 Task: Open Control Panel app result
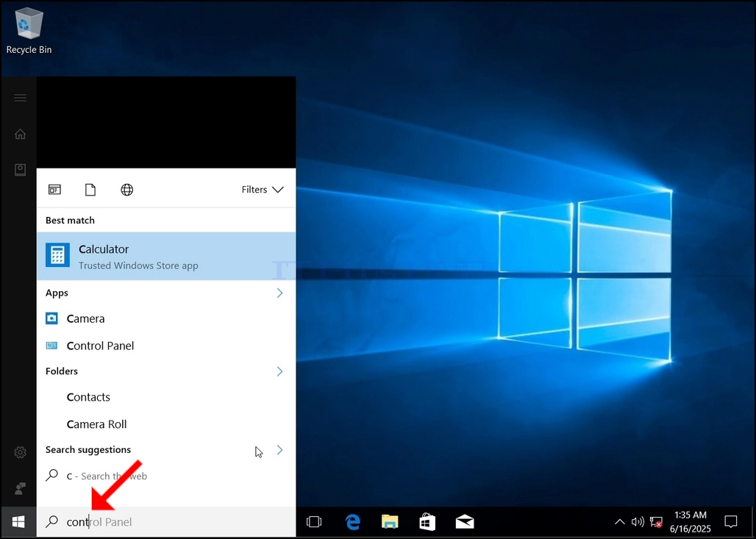[x=166, y=346]
